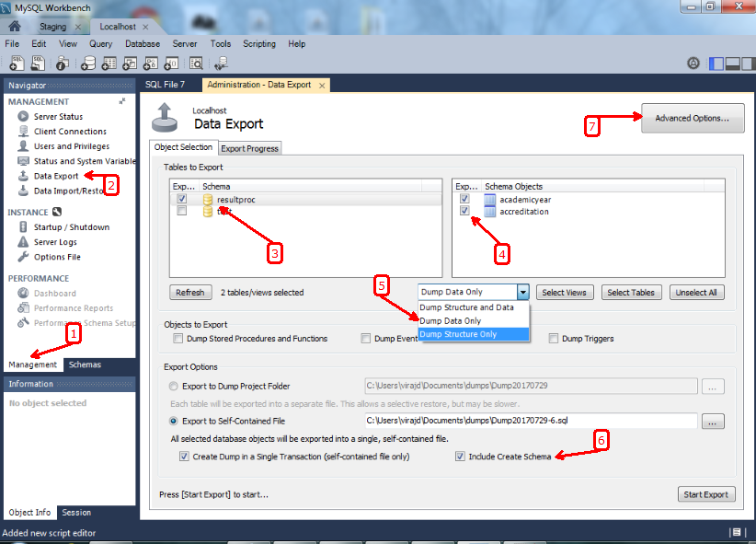Open the Database menu
756x544 pixels.
pos(143,44)
